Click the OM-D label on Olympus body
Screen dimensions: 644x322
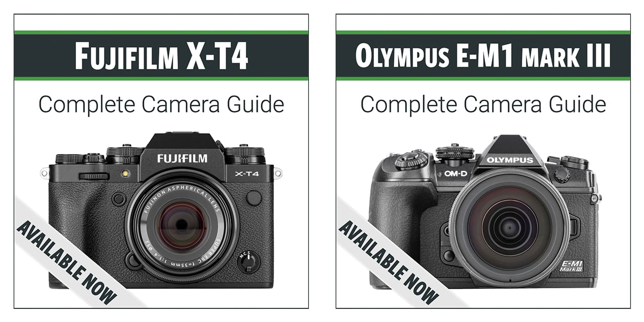tap(456, 174)
